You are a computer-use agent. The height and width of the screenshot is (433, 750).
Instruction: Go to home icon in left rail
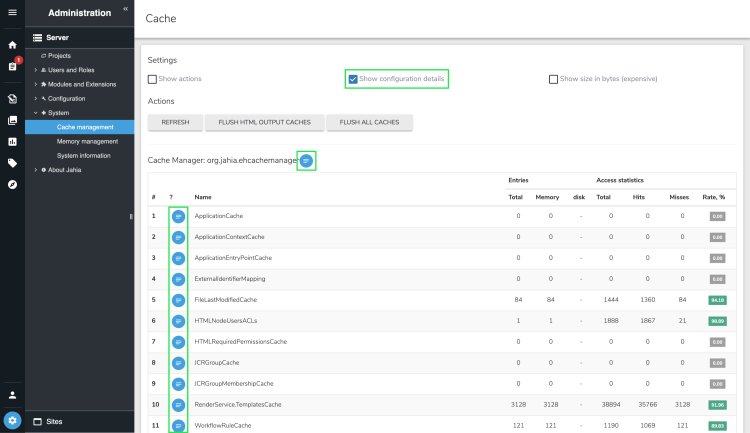pos(12,45)
